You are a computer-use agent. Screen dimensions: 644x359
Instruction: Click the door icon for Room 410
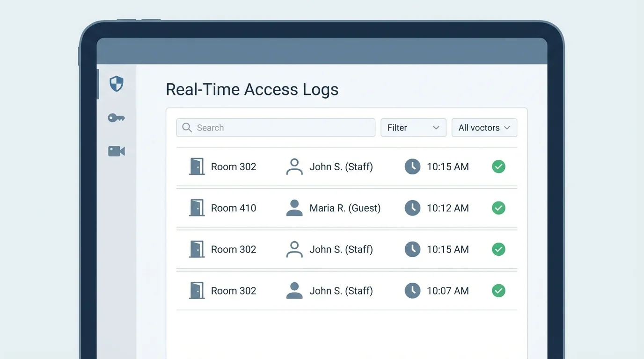pos(197,208)
